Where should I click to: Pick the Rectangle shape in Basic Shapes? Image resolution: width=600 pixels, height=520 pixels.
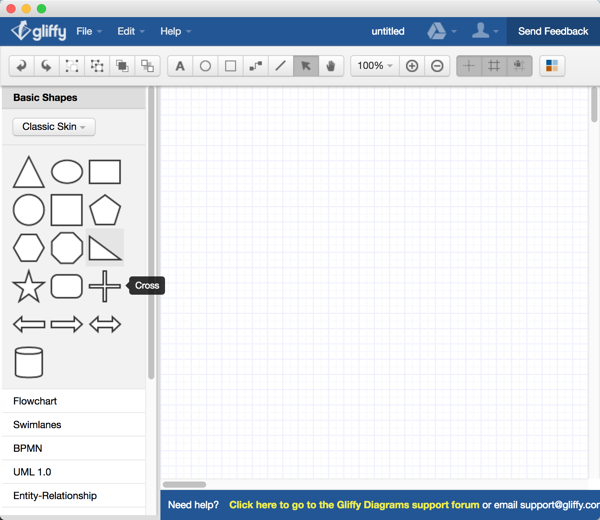105,172
